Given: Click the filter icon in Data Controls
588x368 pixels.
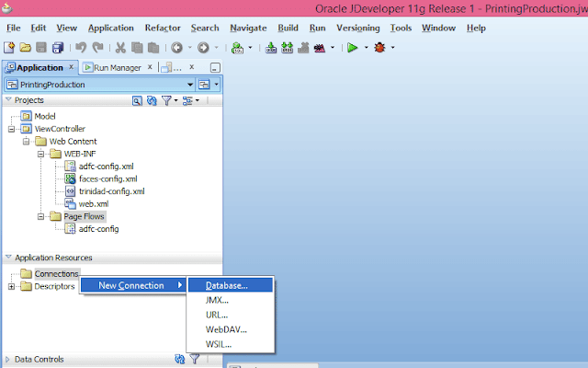Looking at the screenshot, I should click(x=195, y=359).
